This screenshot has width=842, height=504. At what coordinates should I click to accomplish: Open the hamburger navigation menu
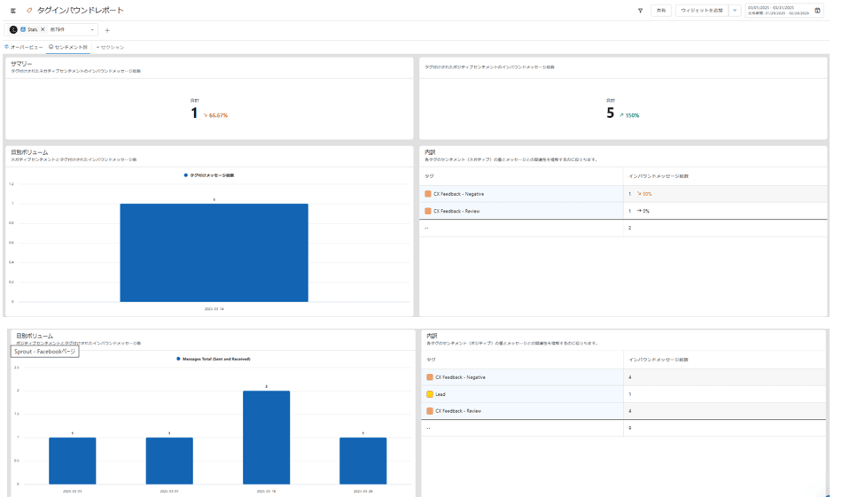tap(13, 11)
